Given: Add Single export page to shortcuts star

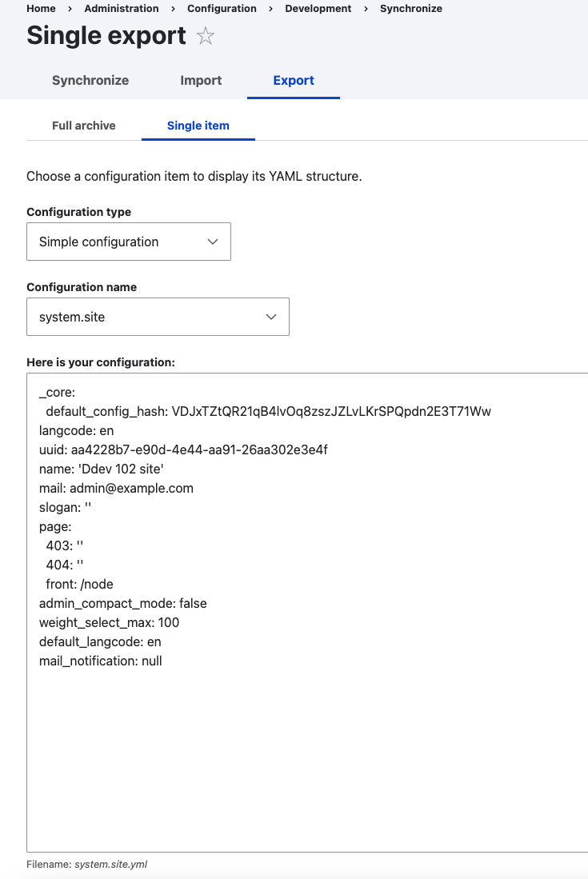Looking at the screenshot, I should (x=206, y=36).
